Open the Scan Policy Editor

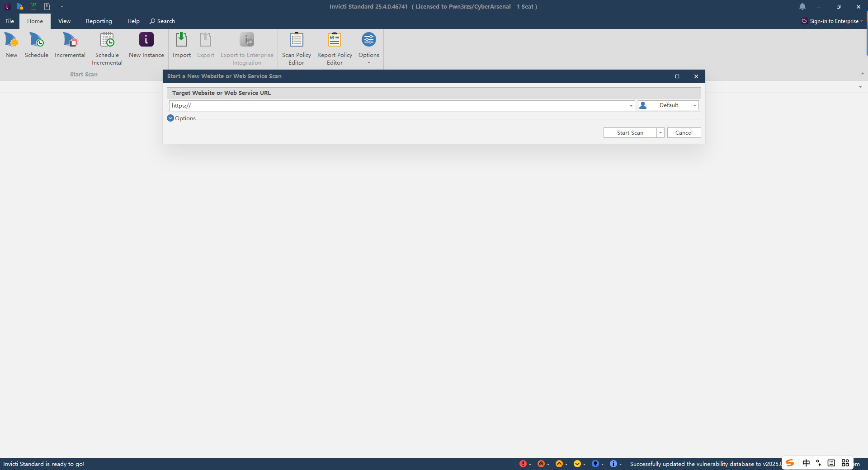[297, 49]
